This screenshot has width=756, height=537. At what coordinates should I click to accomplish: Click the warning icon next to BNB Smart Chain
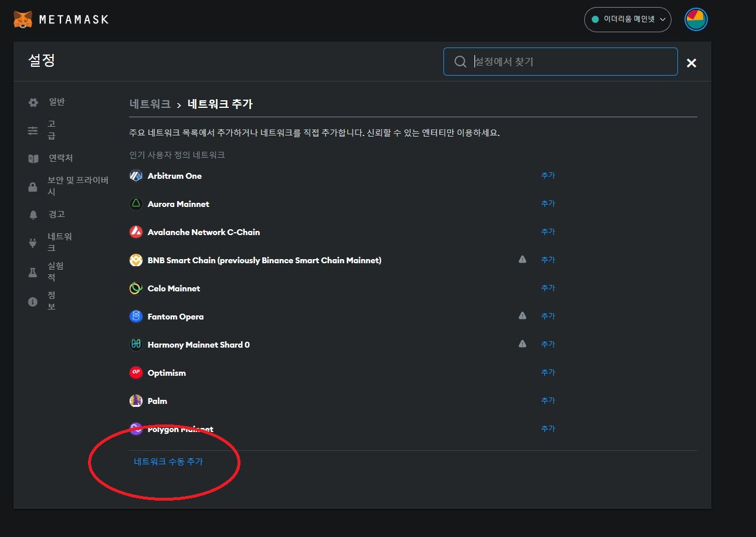click(x=523, y=259)
